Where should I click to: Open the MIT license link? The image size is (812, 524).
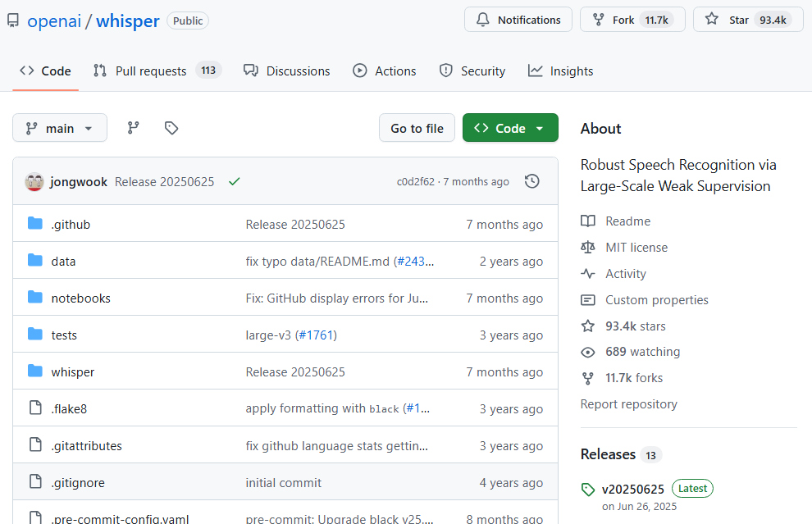[x=636, y=248]
